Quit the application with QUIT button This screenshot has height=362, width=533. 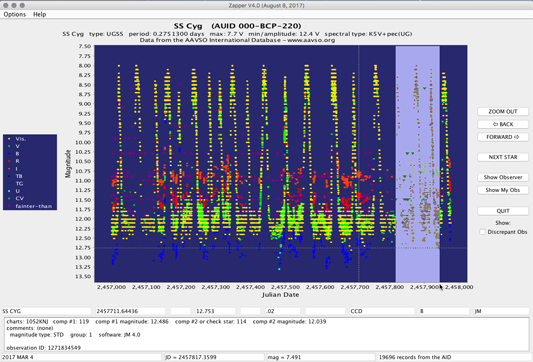[503, 211]
